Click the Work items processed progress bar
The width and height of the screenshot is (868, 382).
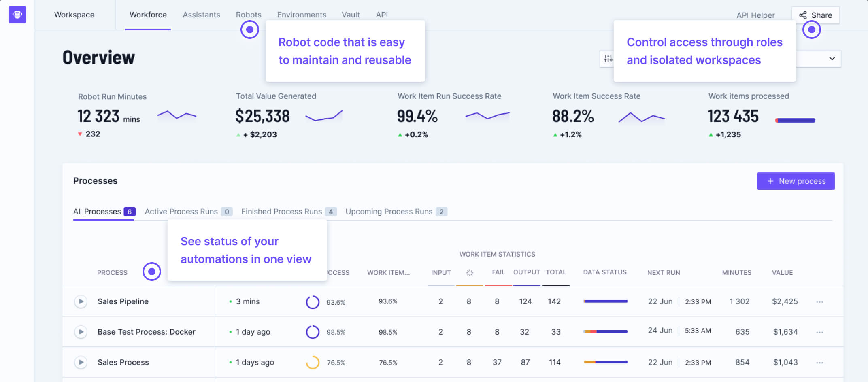(x=795, y=120)
